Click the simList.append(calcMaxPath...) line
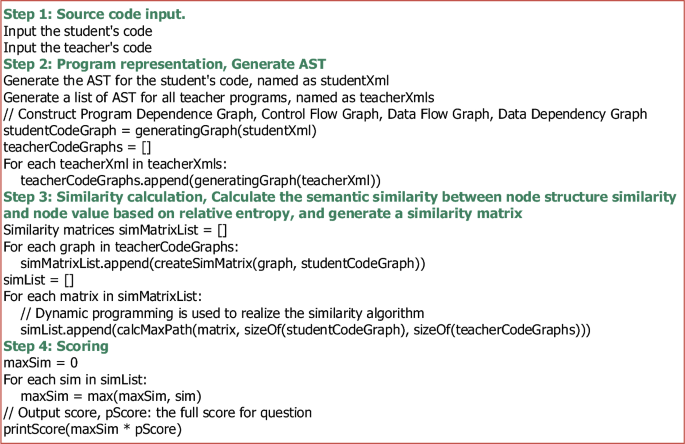Image resolution: width=685 pixels, height=444 pixels. pos(305,330)
